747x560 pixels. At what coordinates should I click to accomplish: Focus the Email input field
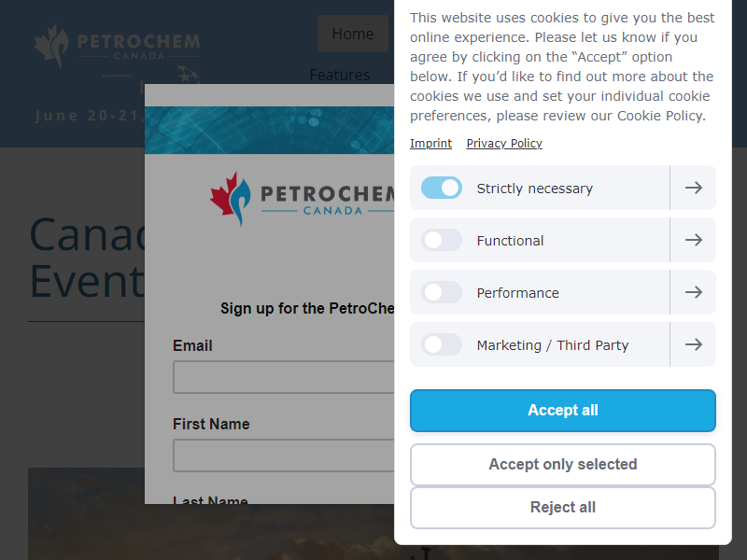[x=284, y=377]
